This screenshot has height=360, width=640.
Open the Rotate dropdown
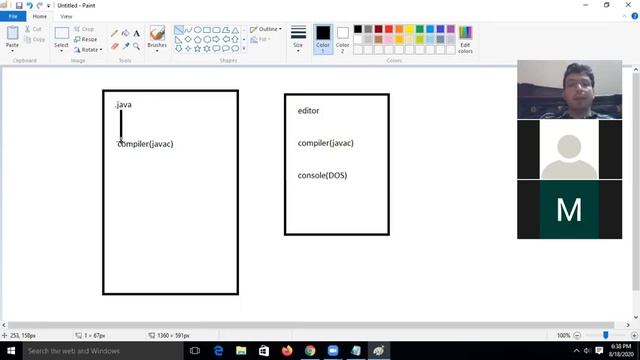(x=88, y=49)
